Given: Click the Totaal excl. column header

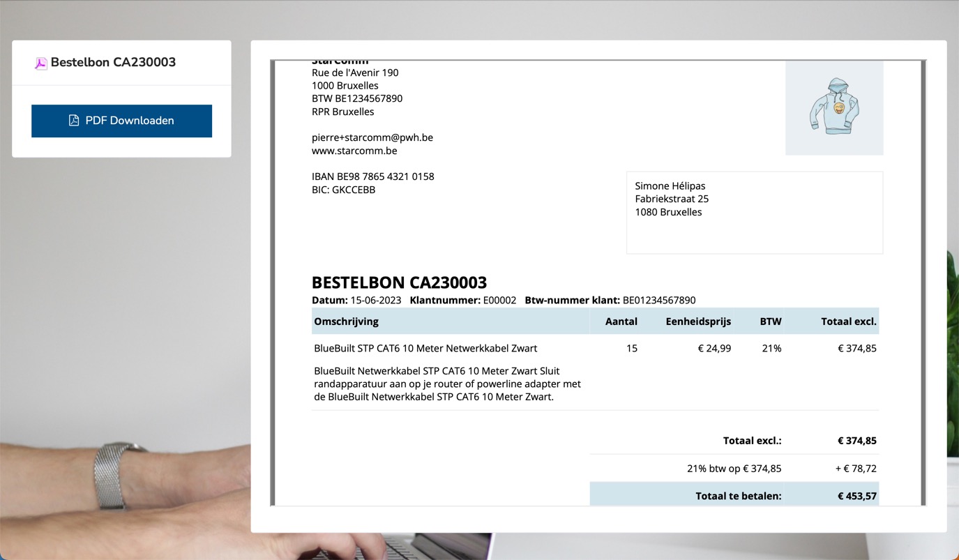Looking at the screenshot, I should (x=848, y=321).
